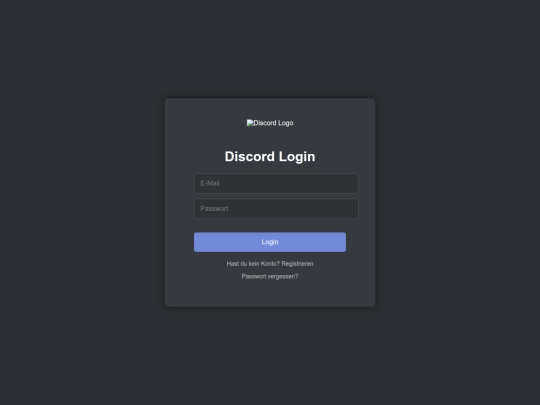The height and width of the screenshot is (405, 540).
Task: Click the broken Discord Logo image icon
Action: click(250, 123)
